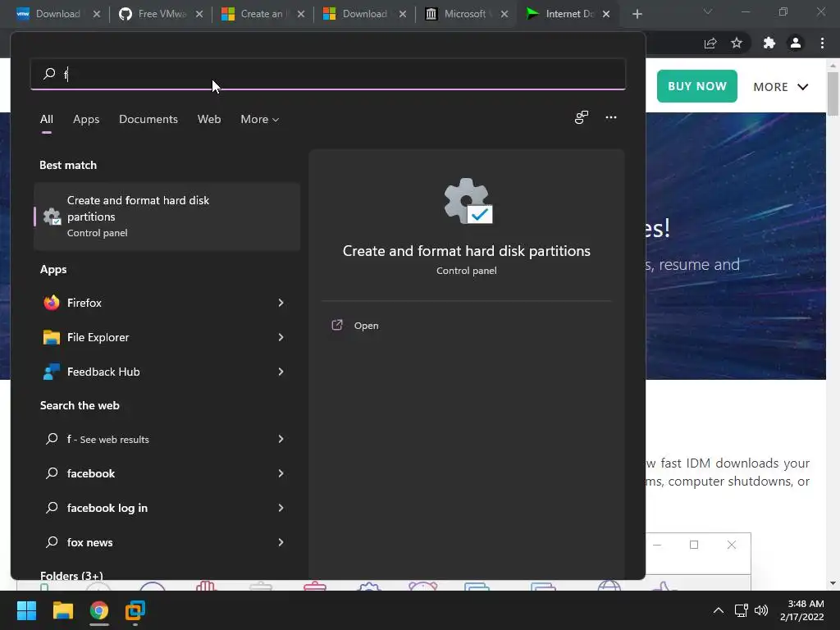Viewport: 840px width, 630px height.
Task: Show hidden system tray icons
Action: (719, 610)
